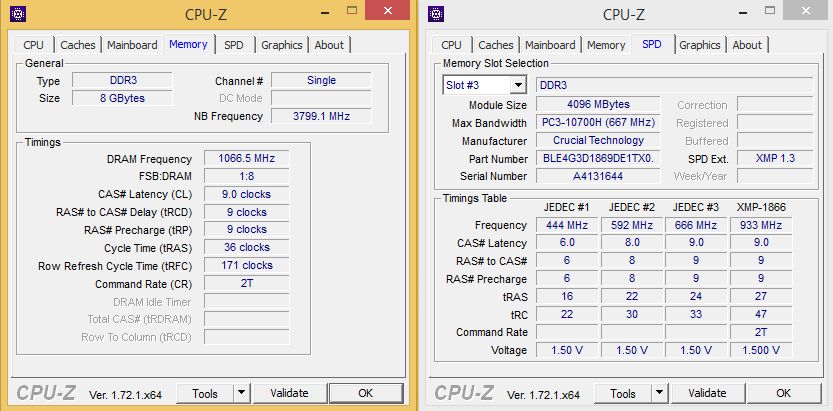
Task: Maximize the left CPU-Z window
Action: pyautogui.click(x=352, y=10)
